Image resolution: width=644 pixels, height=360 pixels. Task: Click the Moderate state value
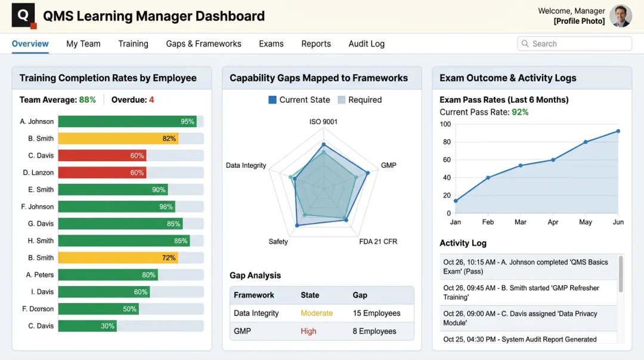point(317,313)
